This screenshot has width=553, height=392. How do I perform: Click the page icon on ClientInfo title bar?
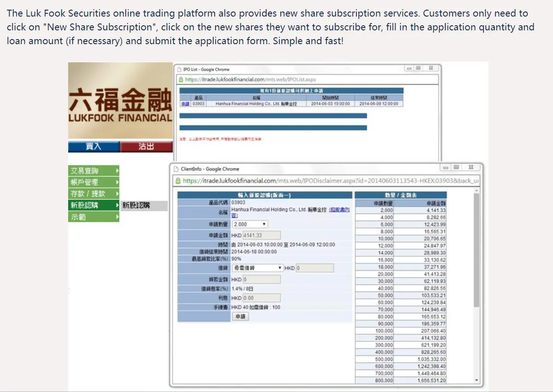(x=176, y=169)
